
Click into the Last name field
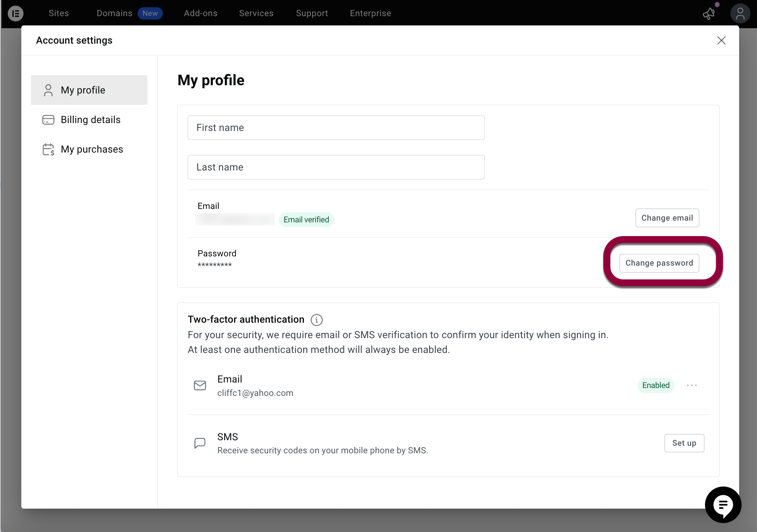click(x=336, y=167)
